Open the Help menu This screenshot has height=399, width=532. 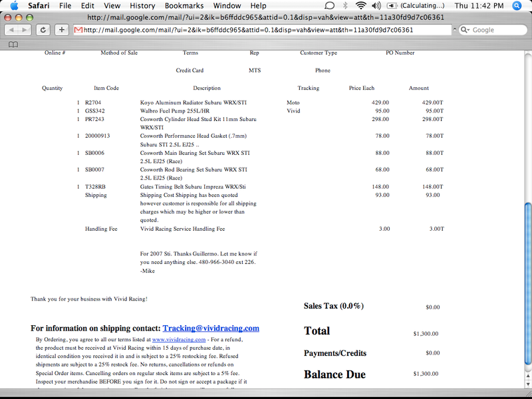[x=258, y=6]
